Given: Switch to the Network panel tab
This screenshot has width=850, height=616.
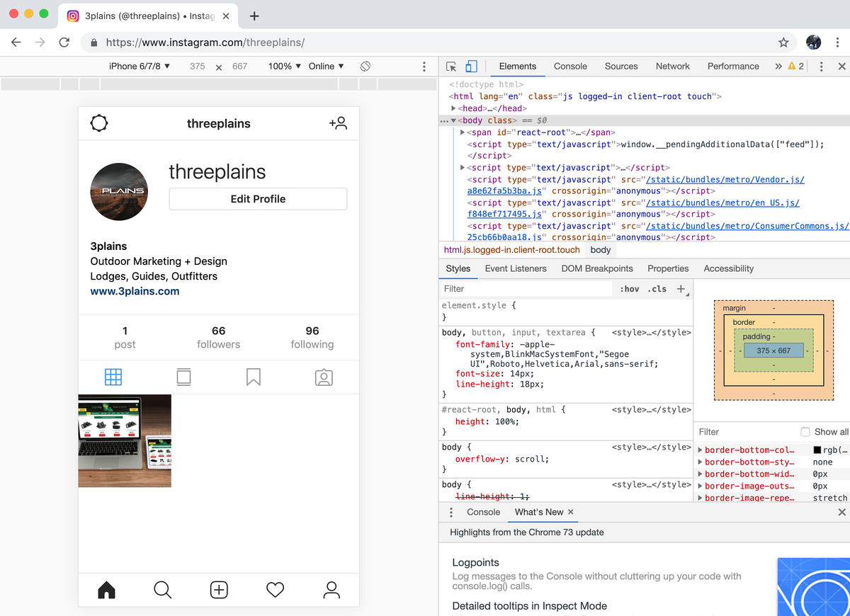Looking at the screenshot, I should pos(673,66).
